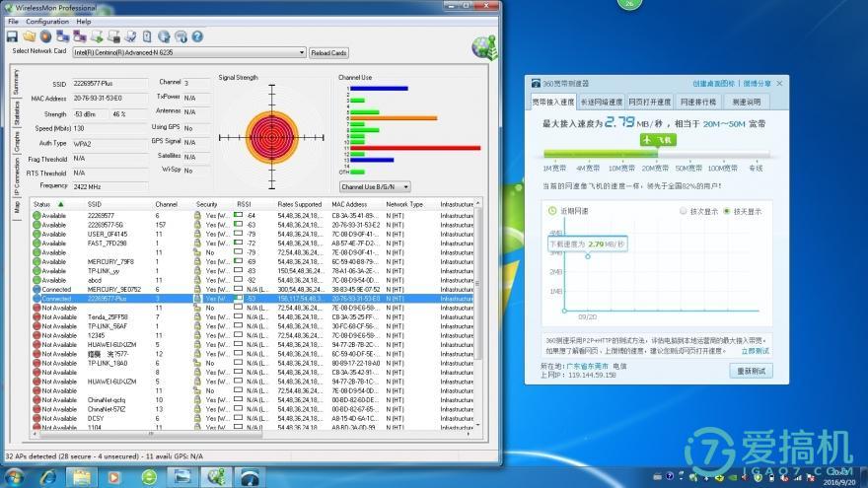The height and width of the screenshot is (488, 868).
Task: Switch to the 网速排行榜 tab
Action: coord(697,102)
